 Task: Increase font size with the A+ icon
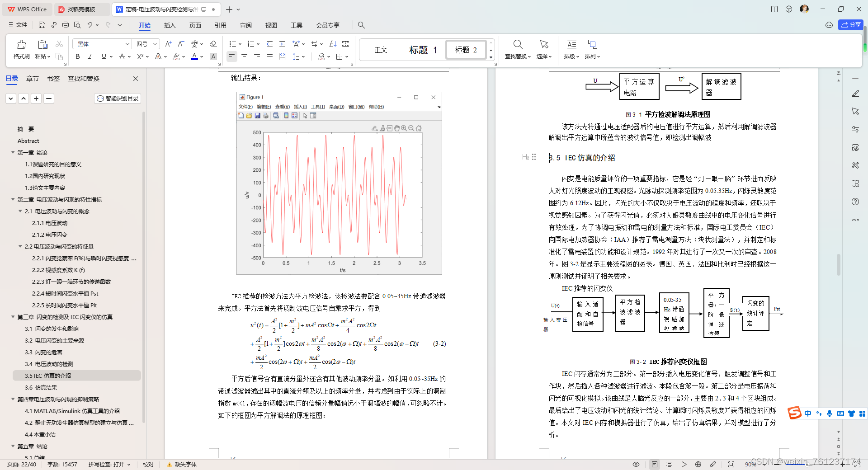(168, 44)
